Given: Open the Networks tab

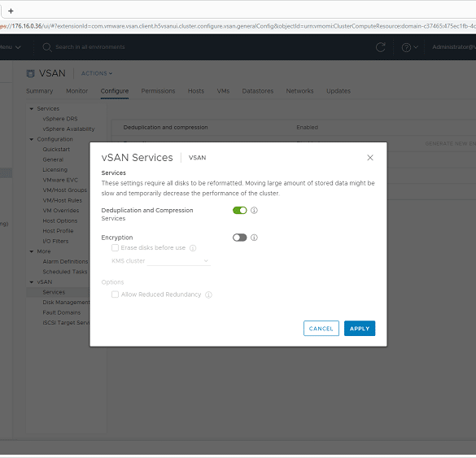Looking at the screenshot, I should (300, 91).
